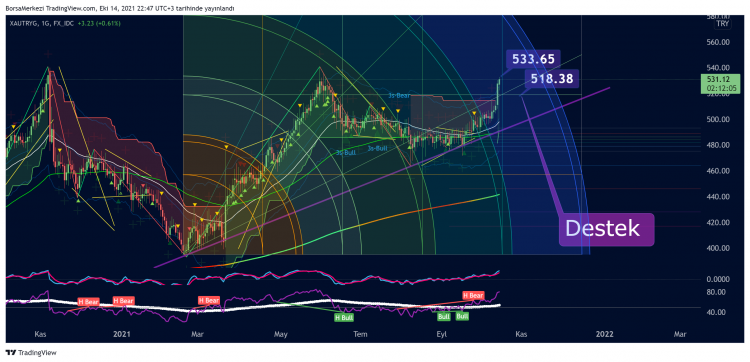Click the 2022 label on the time axis
750x362 pixels.
click(606, 335)
